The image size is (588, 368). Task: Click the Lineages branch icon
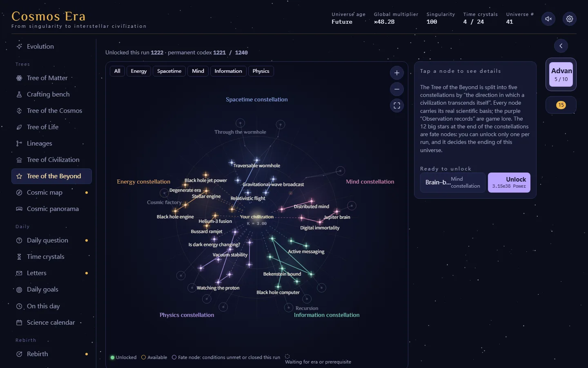pyautogui.click(x=19, y=144)
